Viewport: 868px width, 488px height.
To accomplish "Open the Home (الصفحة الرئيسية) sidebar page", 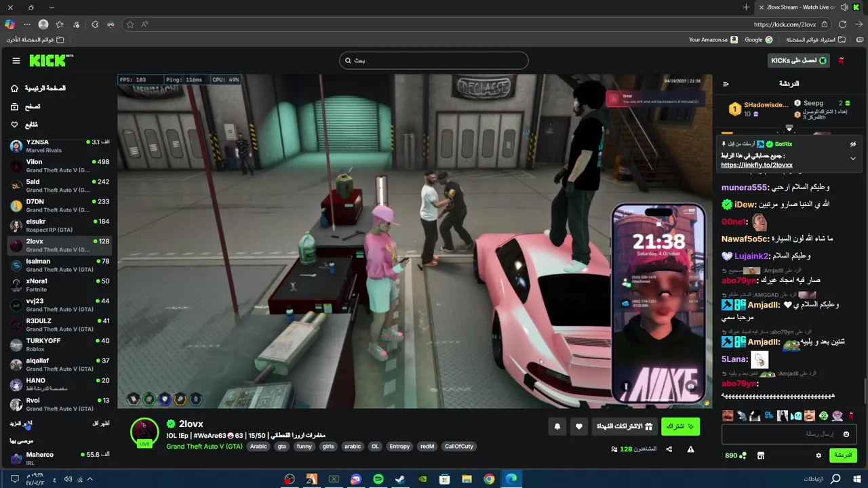I will tap(39, 88).
